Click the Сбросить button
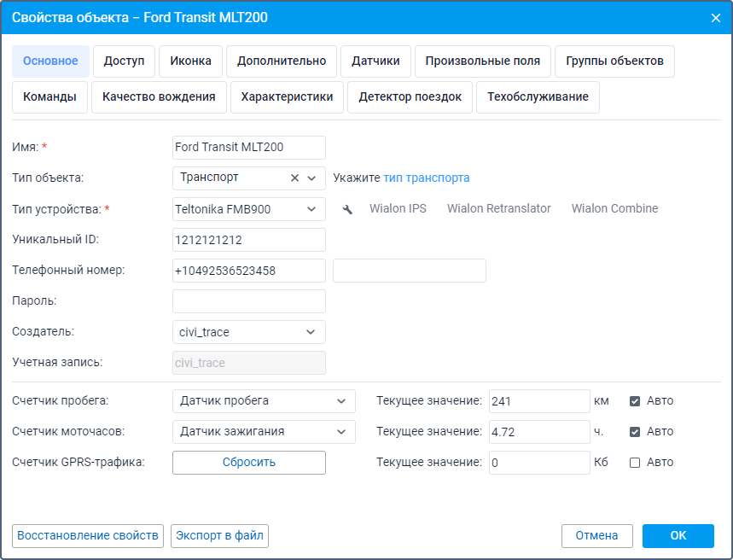Screen dimensions: 733x560 (249, 463)
